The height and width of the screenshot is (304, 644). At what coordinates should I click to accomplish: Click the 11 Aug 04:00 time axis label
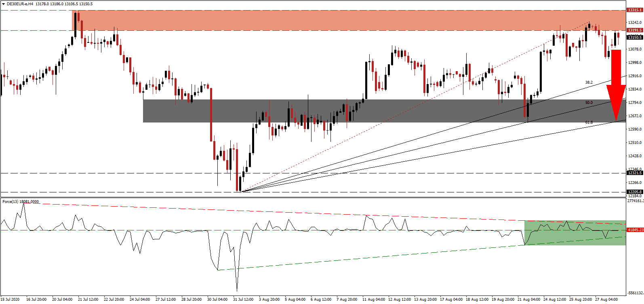tap(374, 300)
